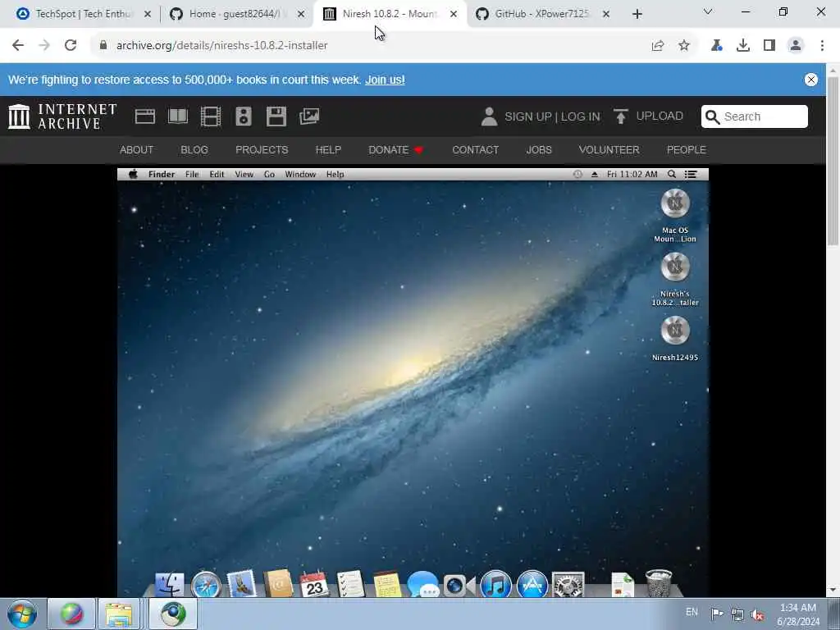Open the ABOUT nav item
This screenshot has width=840, height=630.
(x=137, y=150)
